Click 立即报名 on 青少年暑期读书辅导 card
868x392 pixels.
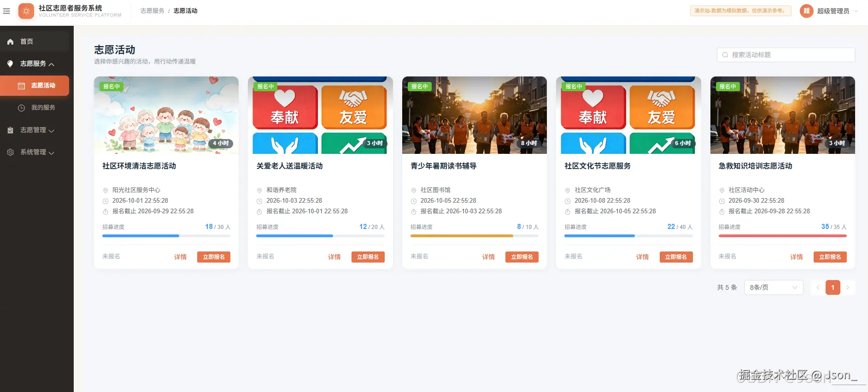[522, 257]
